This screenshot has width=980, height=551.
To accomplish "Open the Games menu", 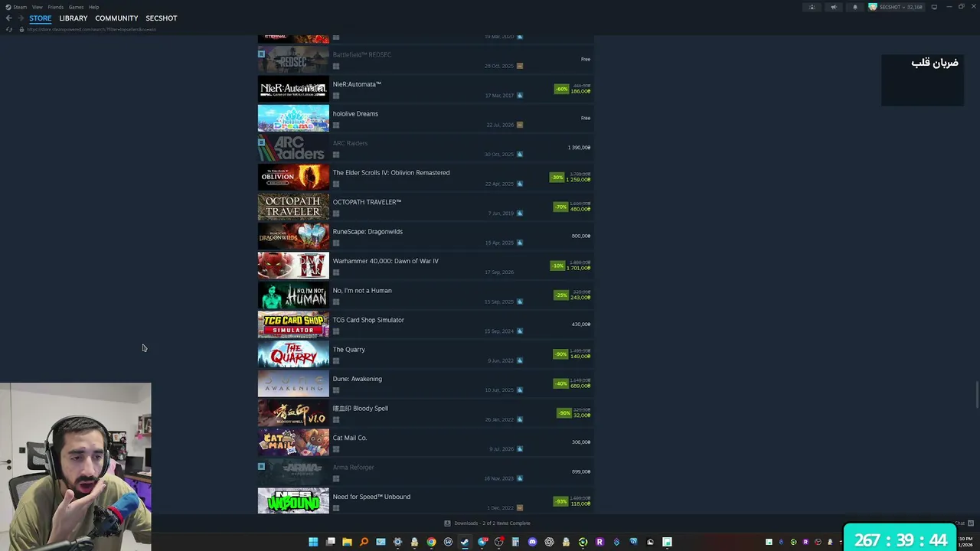I will [76, 7].
